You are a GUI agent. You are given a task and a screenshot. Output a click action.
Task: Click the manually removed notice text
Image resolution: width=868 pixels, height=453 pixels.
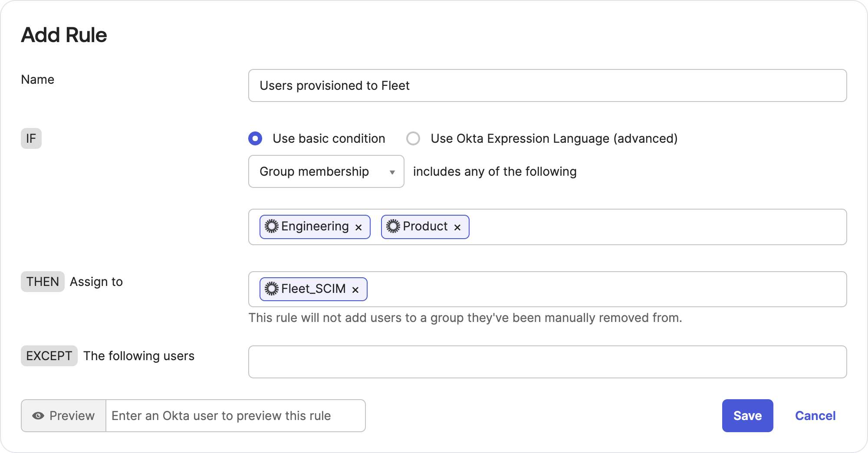(x=465, y=318)
